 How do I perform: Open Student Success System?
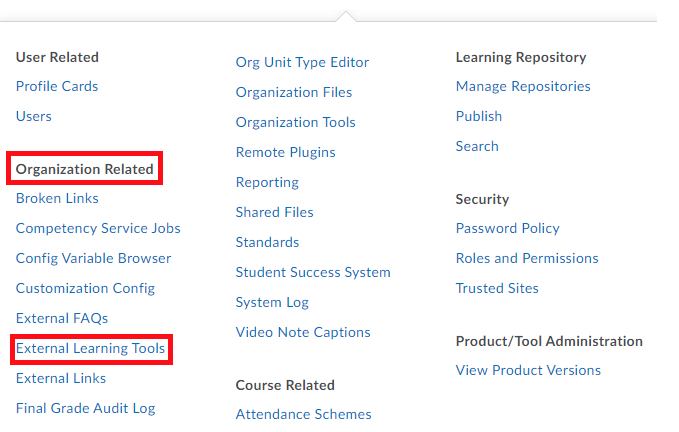pos(313,272)
